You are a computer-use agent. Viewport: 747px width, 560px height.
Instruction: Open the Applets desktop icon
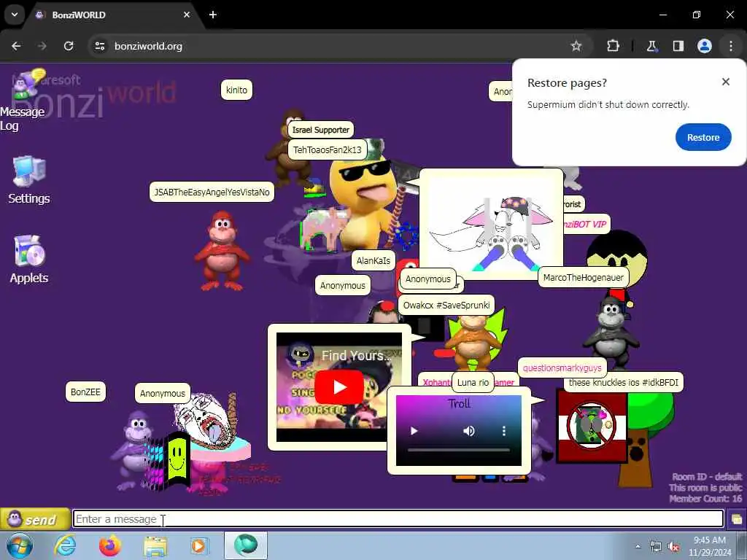click(x=28, y=260)
